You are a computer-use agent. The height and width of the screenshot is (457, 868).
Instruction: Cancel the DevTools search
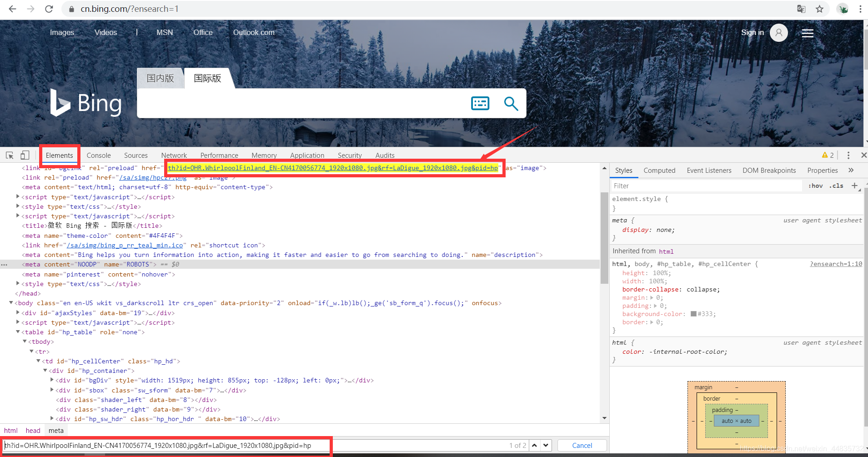tap(582, 445)
